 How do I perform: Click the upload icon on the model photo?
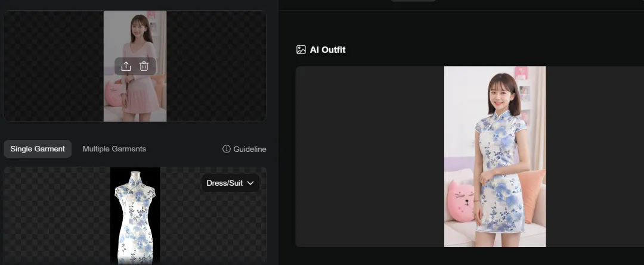click(x=126, y=66)
